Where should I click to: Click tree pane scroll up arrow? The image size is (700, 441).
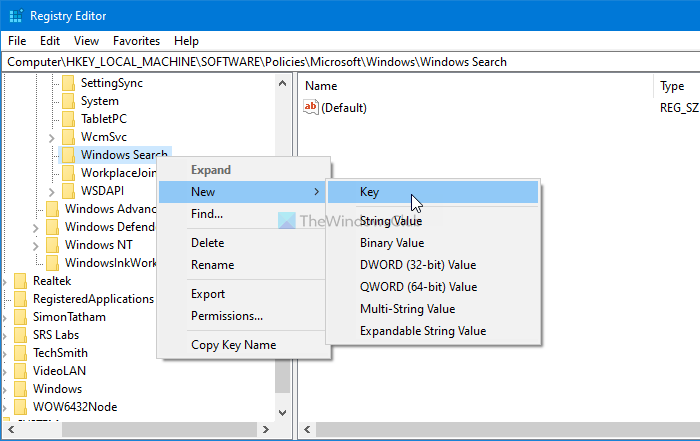(x=282, y=83)
